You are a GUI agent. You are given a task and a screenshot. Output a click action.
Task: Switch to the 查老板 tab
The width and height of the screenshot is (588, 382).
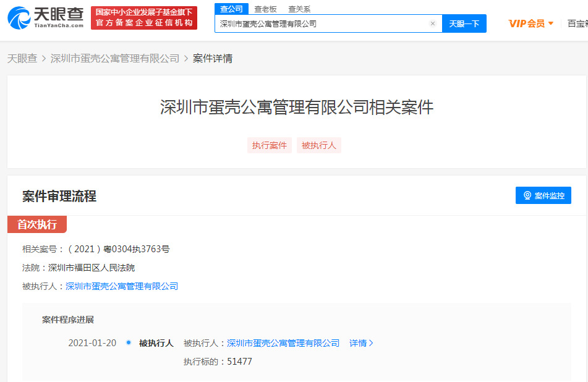click(x=265, y=9)
